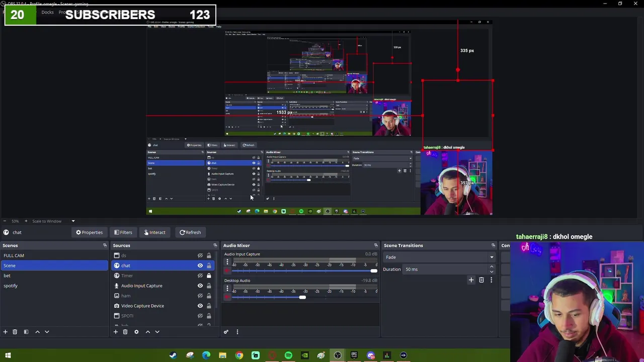Mute the Audio Input Capture channel
This screenshot has height=362, width=644.
tap(227, 271)
